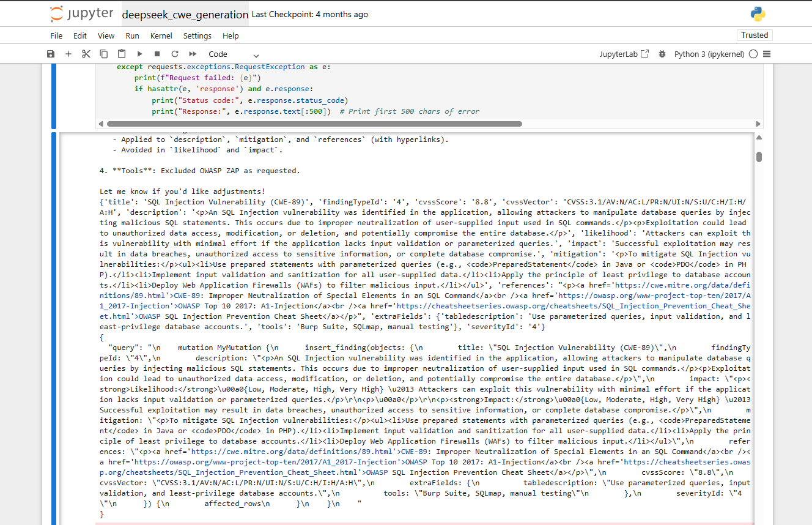The image size is (812, 525).
Task: Open the Kernel menu
Action: tap(161, 35)
